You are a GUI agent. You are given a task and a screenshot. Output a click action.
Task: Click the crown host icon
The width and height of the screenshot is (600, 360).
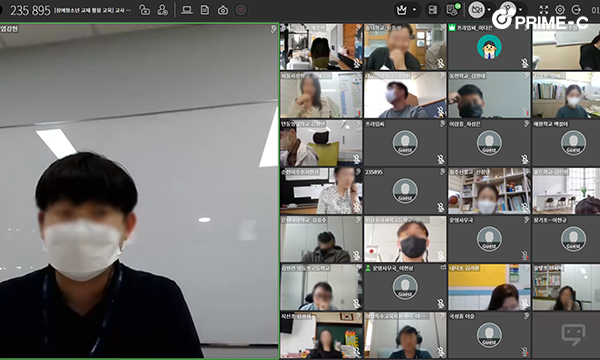pos(402,10)
